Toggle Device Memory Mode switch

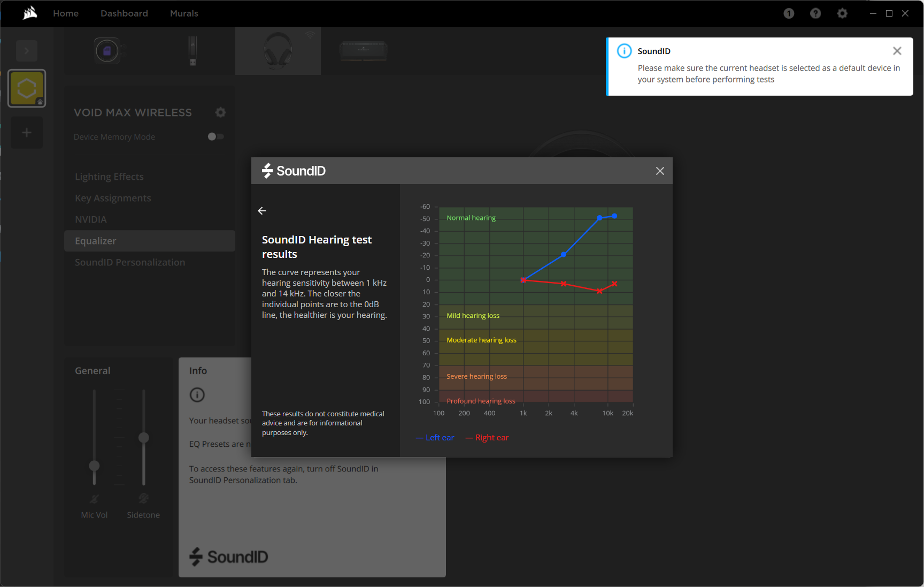[x=216, y=136]
